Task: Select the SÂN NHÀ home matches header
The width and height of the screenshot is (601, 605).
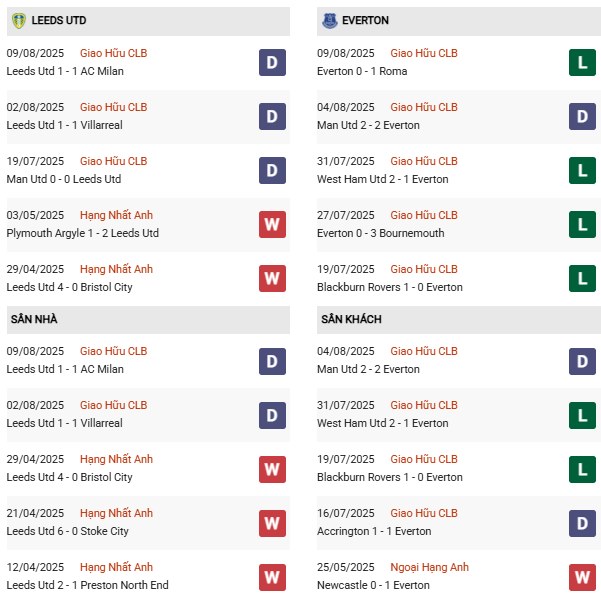Action: point(36,319)
